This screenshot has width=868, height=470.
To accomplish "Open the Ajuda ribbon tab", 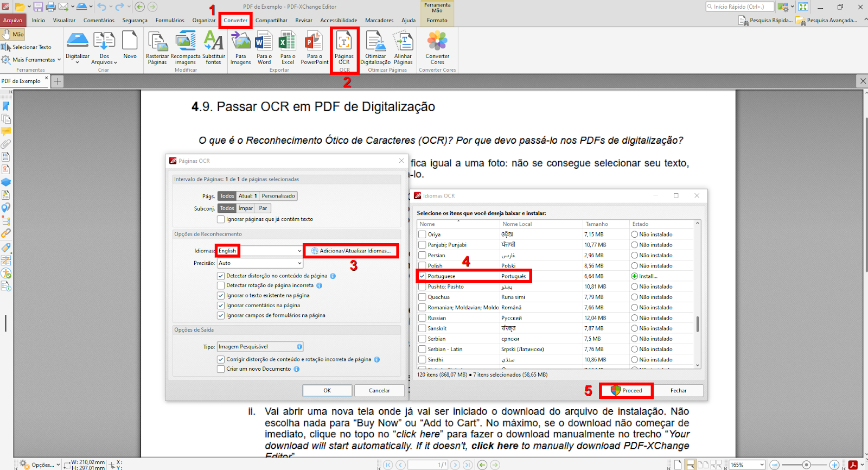I will point(409,20).
